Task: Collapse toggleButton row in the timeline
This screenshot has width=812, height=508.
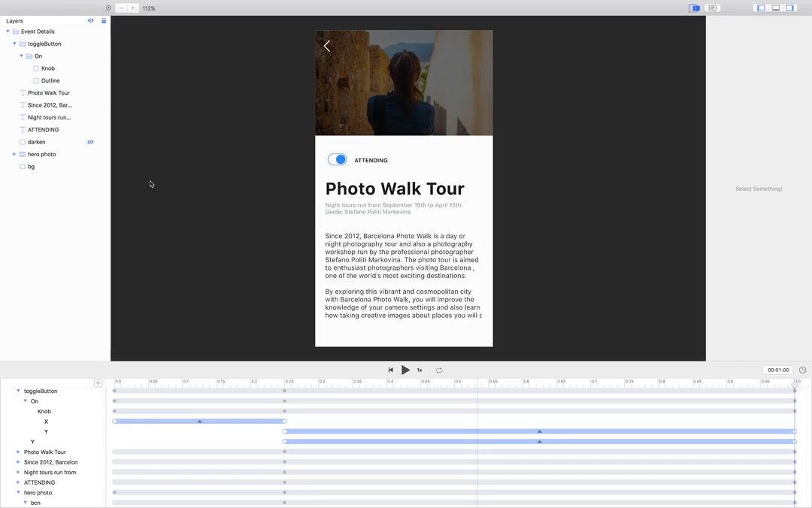Action: pyautogui.click(x=18, y=391)
